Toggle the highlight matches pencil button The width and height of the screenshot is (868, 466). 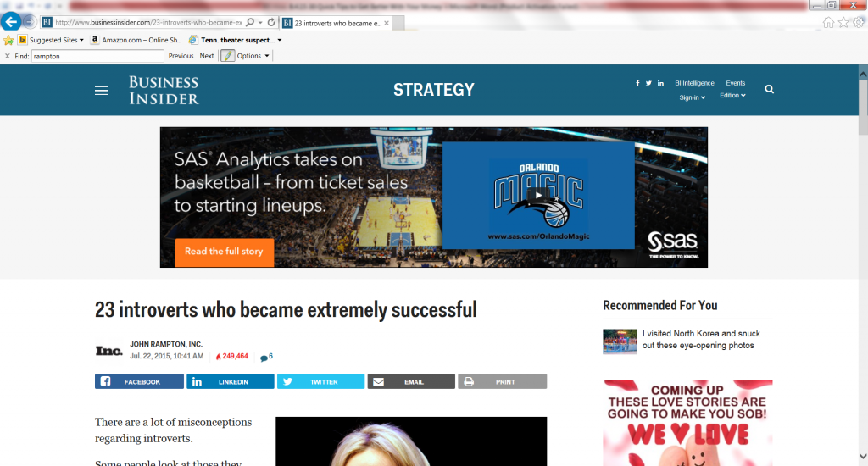coord(227,56)
